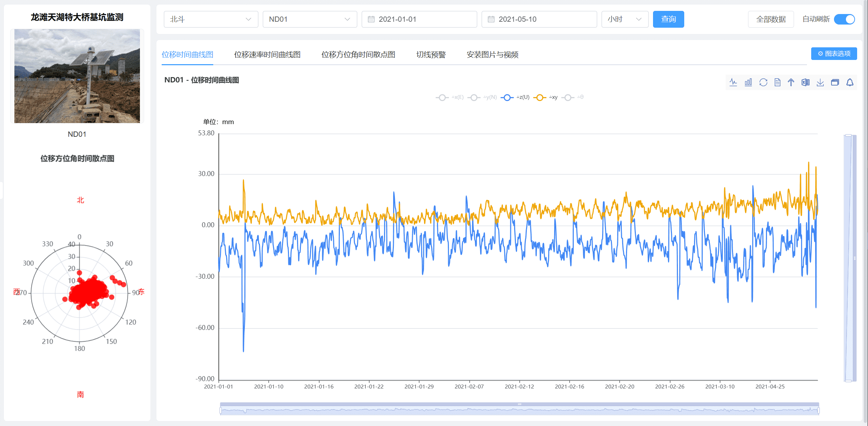Image resolution: width=868 pixels, height=426 pixels.
Task: Switch chart to bar view icon
Action: (x=748, y=82)
